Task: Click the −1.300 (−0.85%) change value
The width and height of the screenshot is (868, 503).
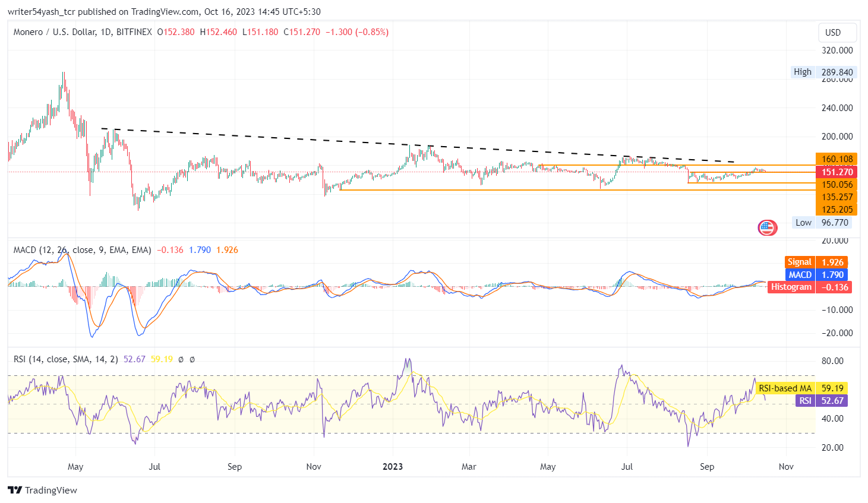Action: pyautogui.click(x=357, y=32)
